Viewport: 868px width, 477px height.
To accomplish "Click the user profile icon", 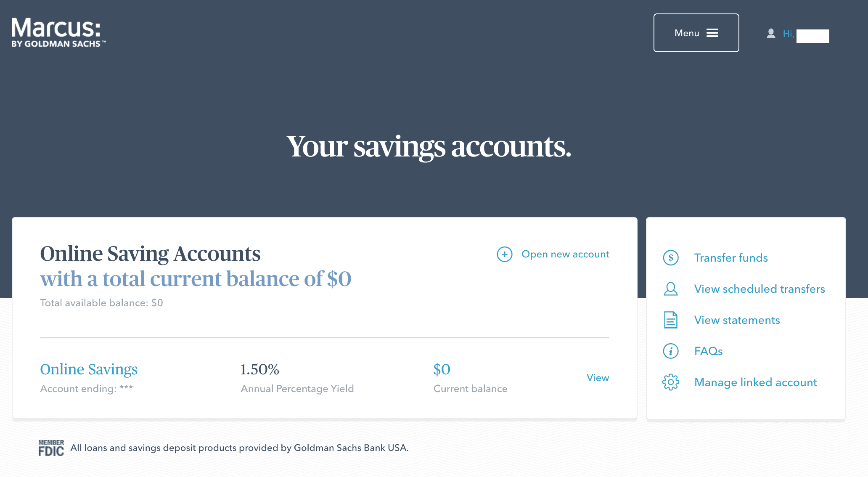I will coord(771,33).
